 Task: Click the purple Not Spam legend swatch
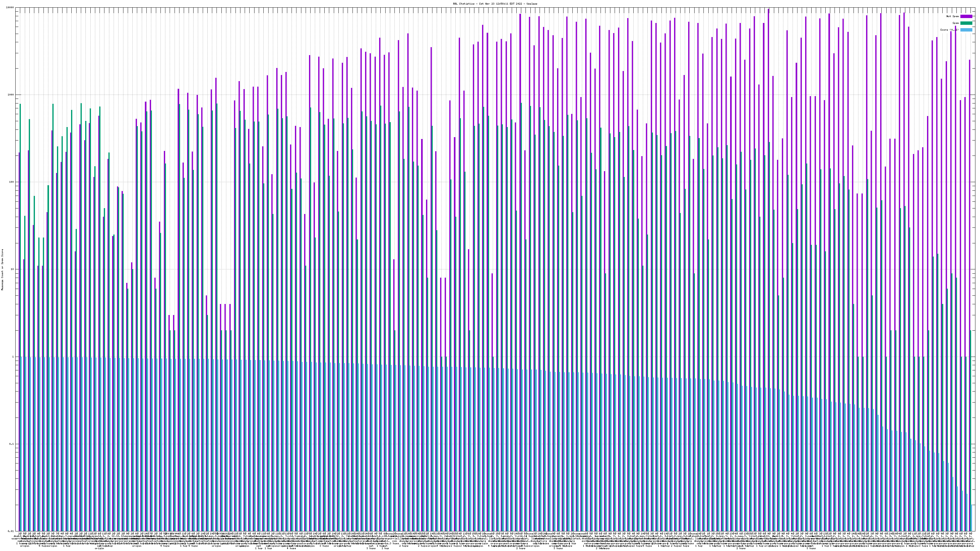966,16
